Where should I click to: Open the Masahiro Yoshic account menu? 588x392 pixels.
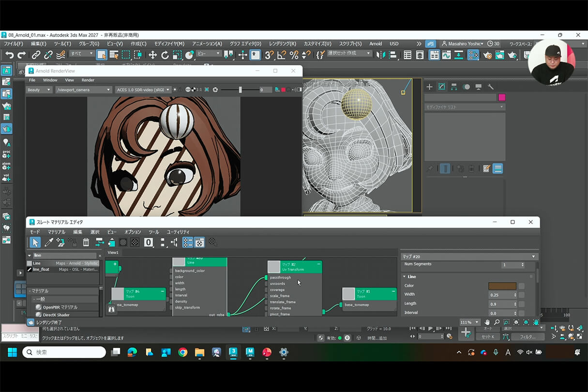point(462,44)
